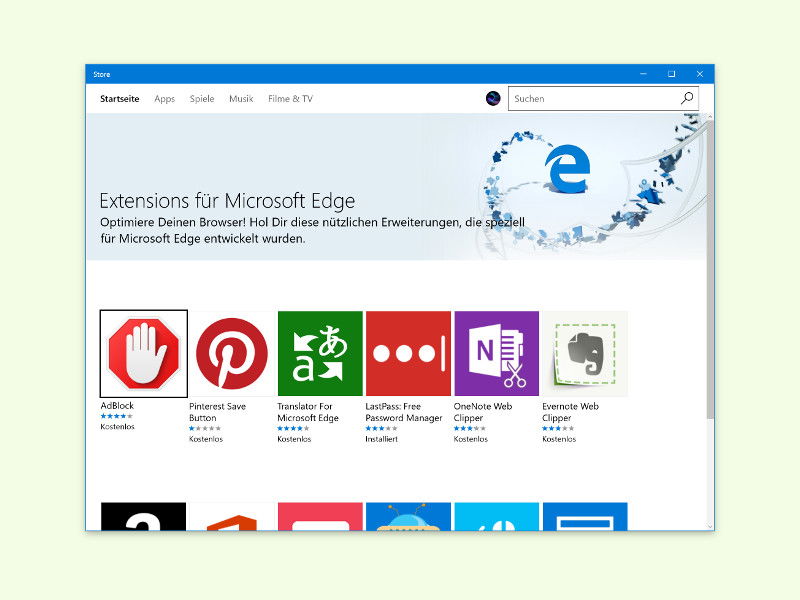
Task: Click the LastPass star rating
Action: tap(381, 429)
